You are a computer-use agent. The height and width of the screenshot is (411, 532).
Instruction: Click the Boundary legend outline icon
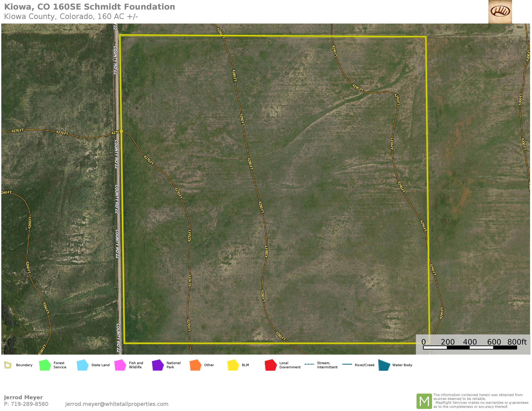pyautogui.click(x=8, y=365)
